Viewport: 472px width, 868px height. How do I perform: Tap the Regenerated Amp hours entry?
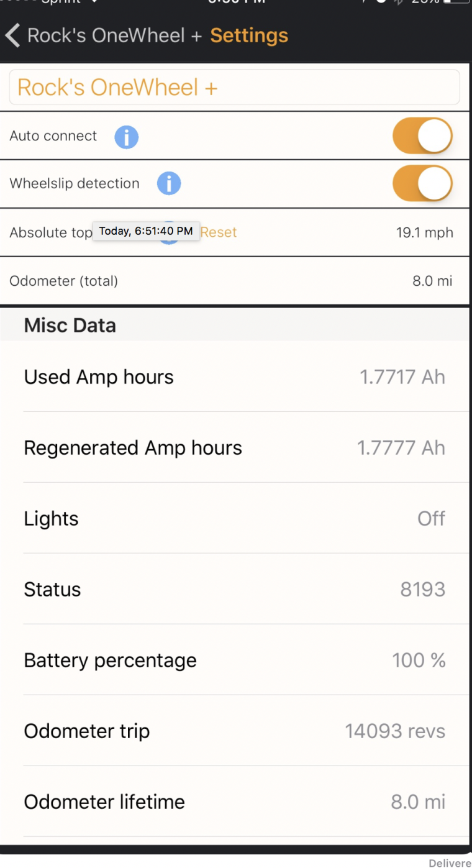[x=234, y=448]
